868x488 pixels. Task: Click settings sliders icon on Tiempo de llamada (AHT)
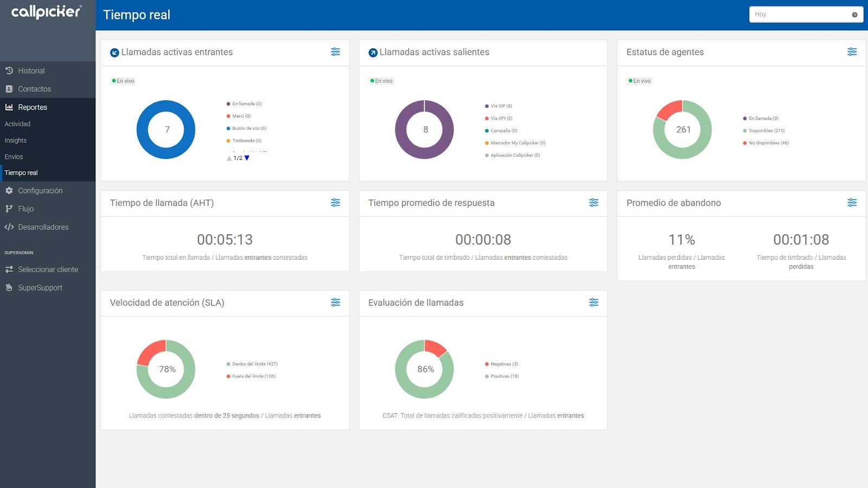[x=335, y=203]
